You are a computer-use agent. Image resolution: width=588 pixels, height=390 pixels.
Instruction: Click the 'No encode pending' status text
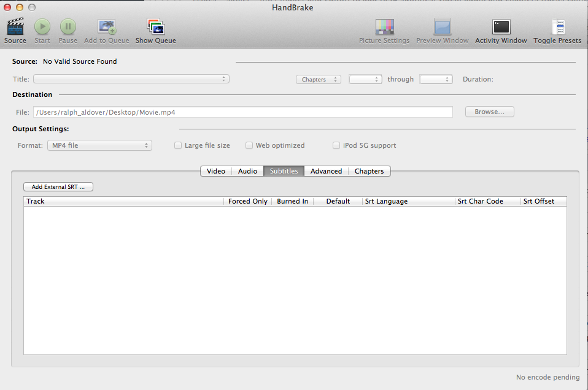point(548,377)
